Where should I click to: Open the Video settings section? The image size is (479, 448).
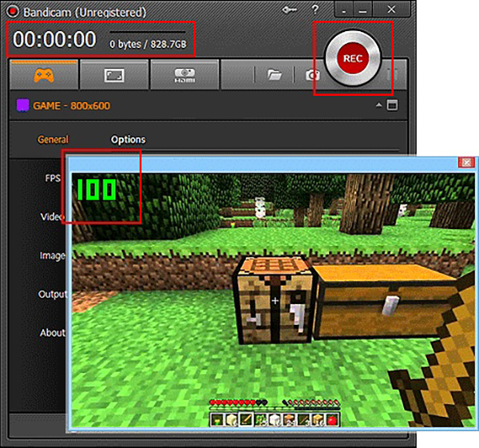(x=53, y=216)
